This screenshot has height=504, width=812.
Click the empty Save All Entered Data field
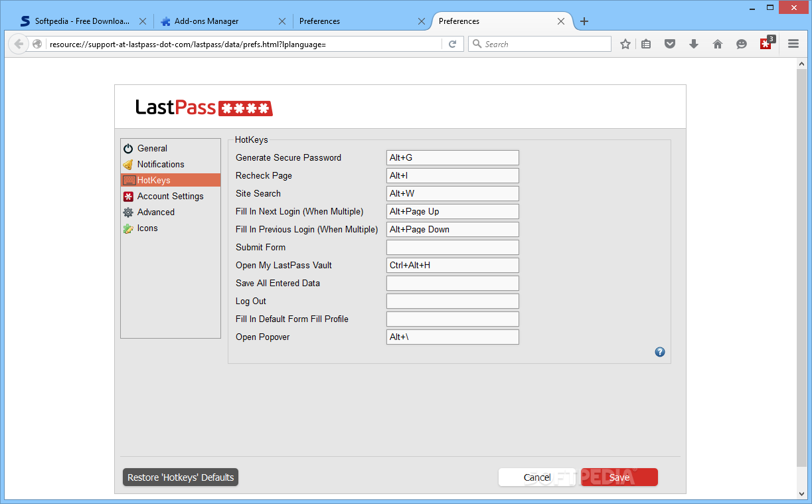tap(453, 283)
